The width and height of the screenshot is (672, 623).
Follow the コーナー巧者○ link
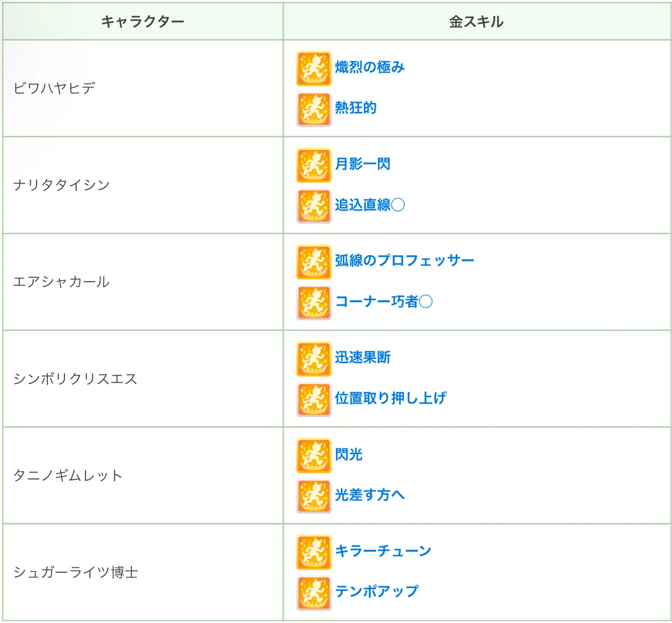(x=384, y=302)
